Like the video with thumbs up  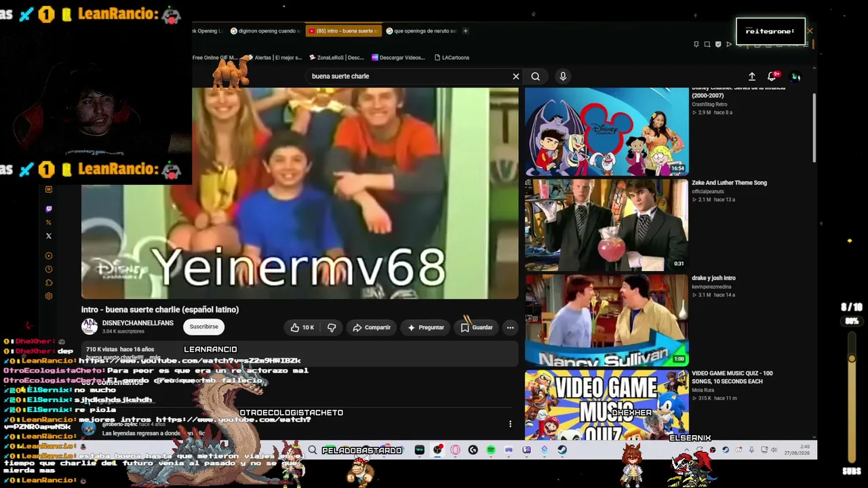(302, 327)
